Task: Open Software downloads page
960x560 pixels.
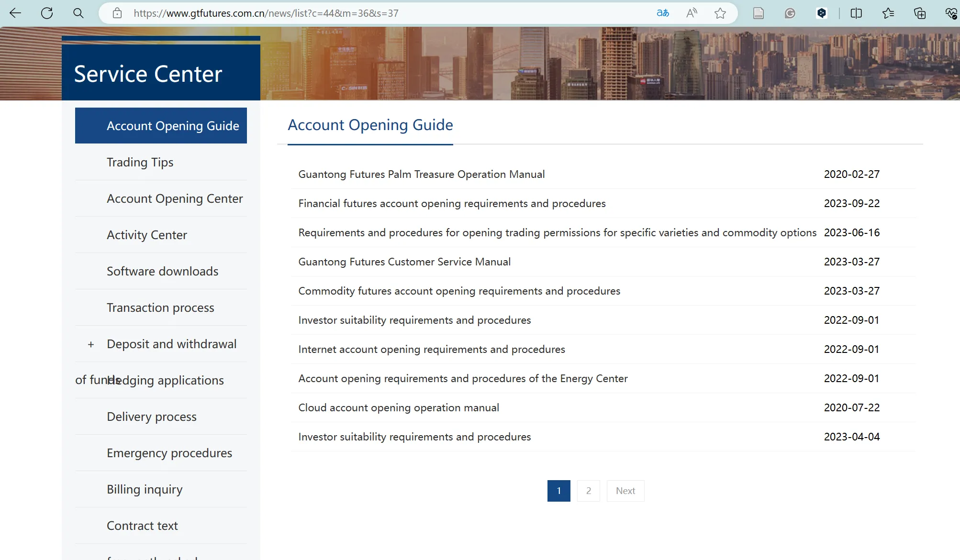Action: pyautogui.click(x=163, y=271)
